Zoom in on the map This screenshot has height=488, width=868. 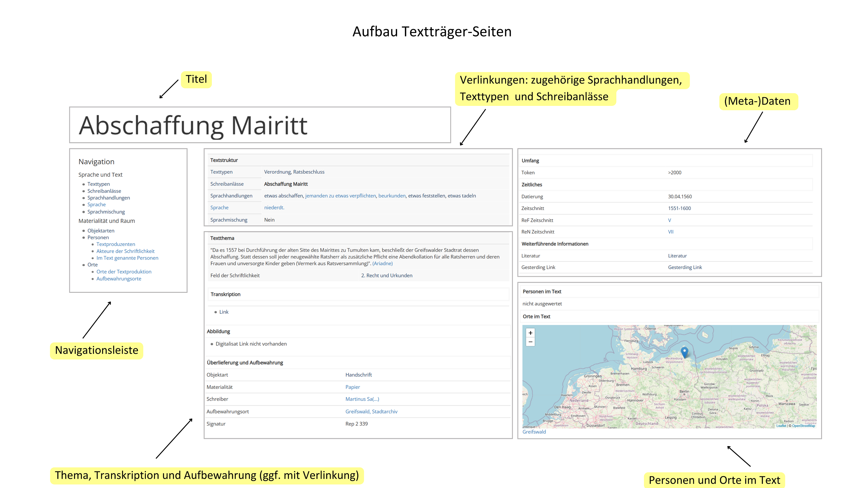[530, 333]
